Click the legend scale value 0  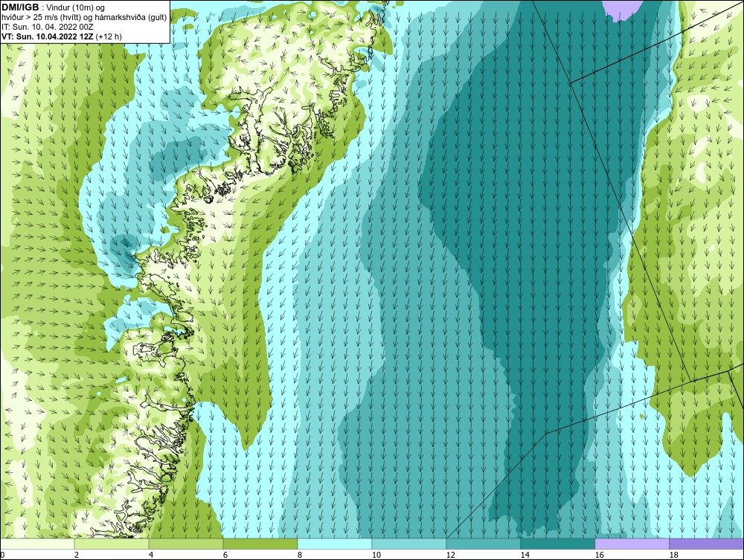coord(2,555)
